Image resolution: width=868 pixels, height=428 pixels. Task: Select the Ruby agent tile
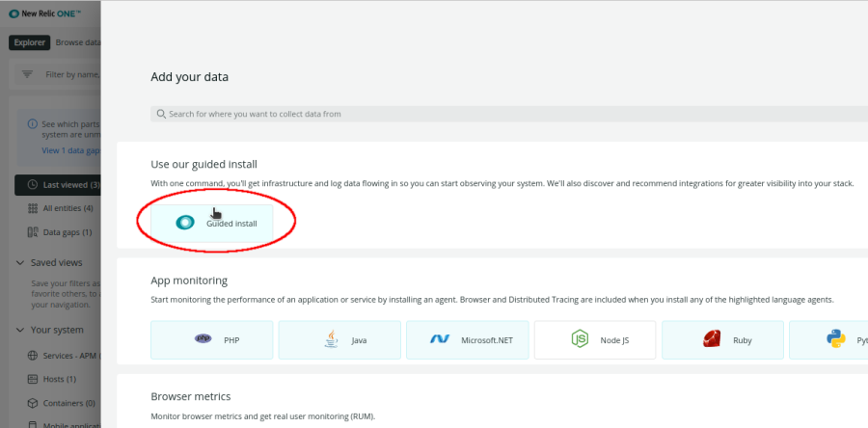pos(722,339)
